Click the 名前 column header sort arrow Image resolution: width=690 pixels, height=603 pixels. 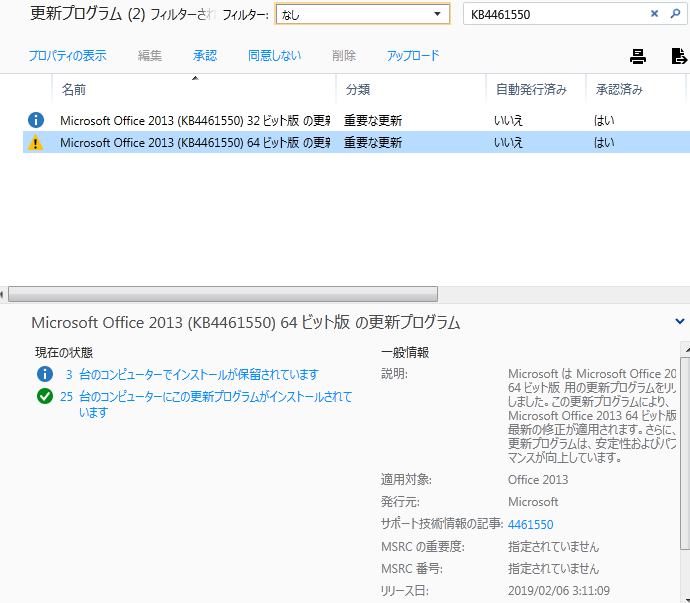(x=195, y=78)
